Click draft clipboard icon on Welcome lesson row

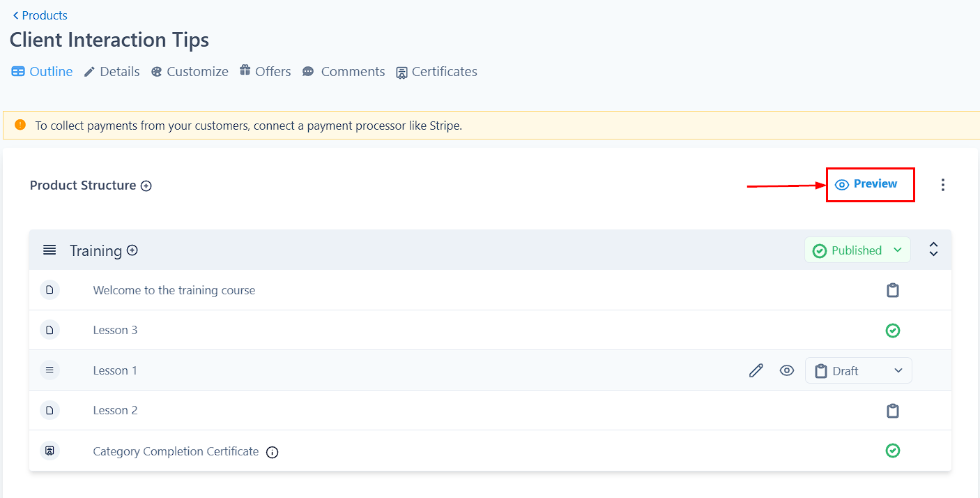pos(892,290)
